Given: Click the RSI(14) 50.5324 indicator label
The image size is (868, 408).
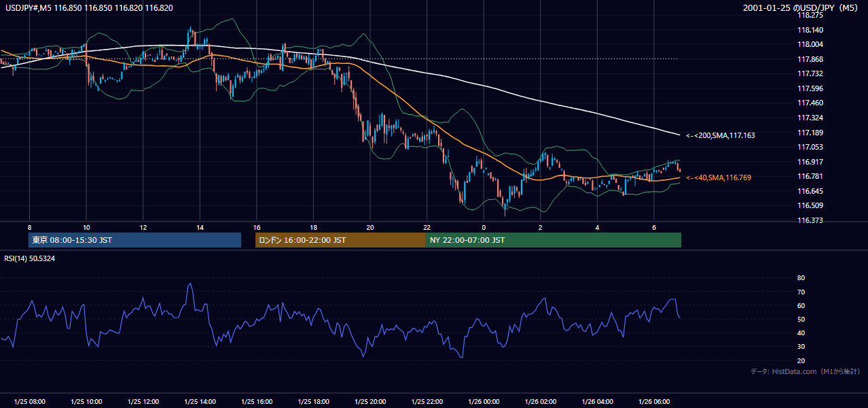Looking at the screenshot, I should click(x=30, y=258).
